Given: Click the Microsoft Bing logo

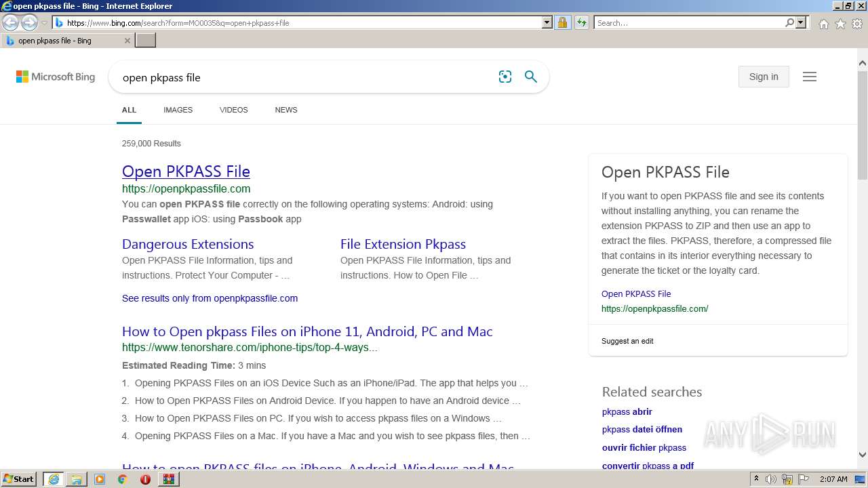Looking at the screenshot, I should point(56,77).
